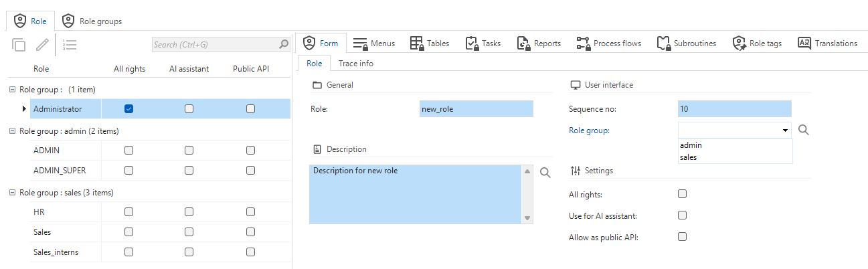Image resolution: width=868 pixels, height=269 pixels.
Task: Collapse the empty Role group (1 item)
Action: [13, 89]
